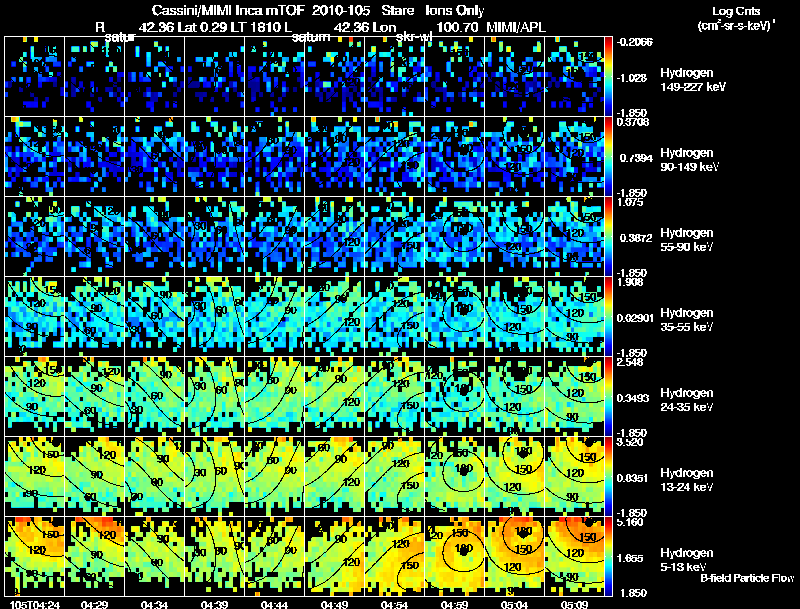Image resolution: width=800 pixels, height=609 pixels.
Task: Click the '05:04' time label
Action: pos(514,604)
